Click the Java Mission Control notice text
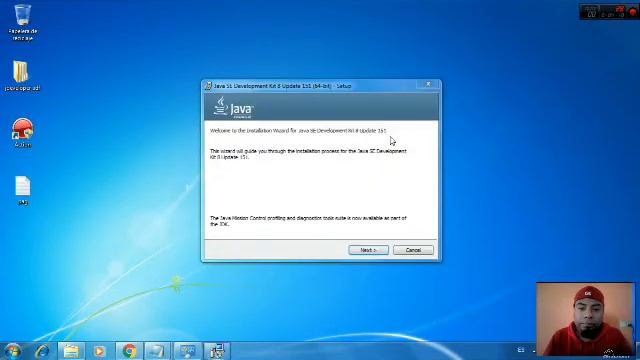The width and height of the screenshot is (640, 360). tap(308, 221)
